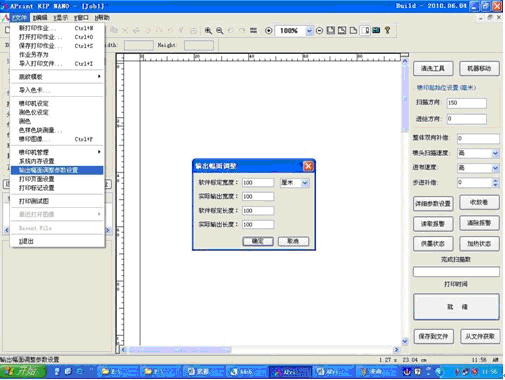Viewport: 505px width, 380px height.
Task: Click the 保存到文件 button
Action: (x=433, y=336)
